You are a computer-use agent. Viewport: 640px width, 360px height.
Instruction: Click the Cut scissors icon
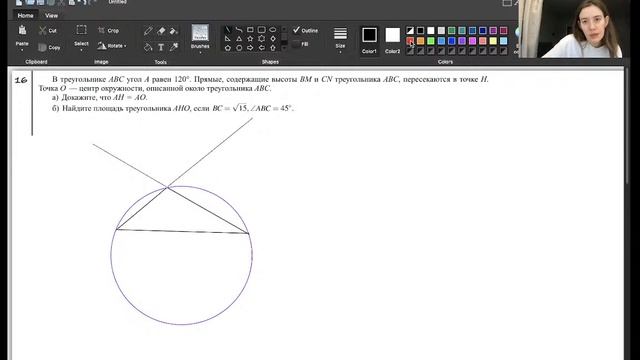coord(43,31)
